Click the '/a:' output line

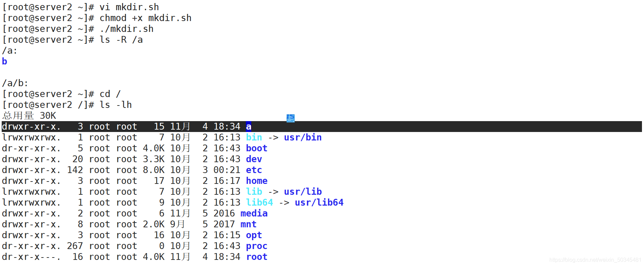tap(10, 51)
